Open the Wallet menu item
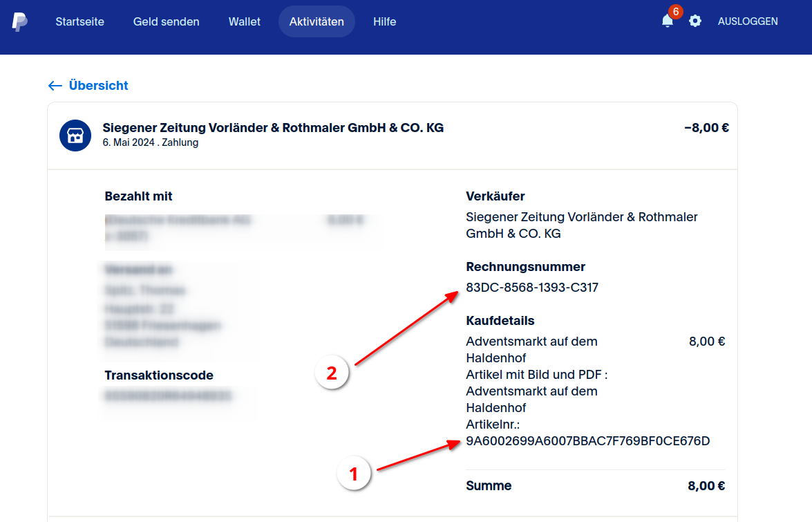The width and height of the screenshot is (812, 522). [245, 21]
